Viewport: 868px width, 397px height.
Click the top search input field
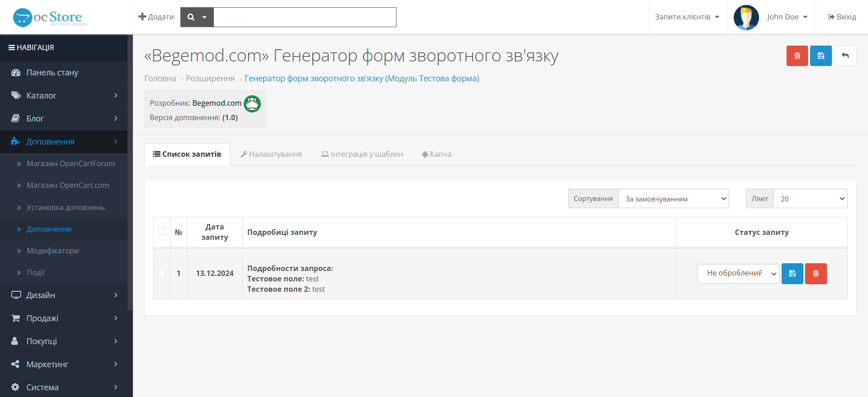pos(305,17)
